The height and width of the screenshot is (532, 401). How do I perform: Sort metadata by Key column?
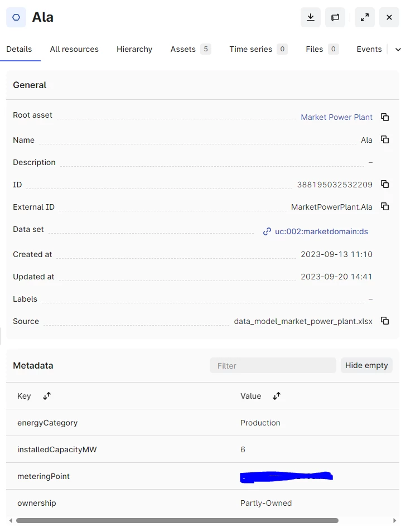(x=47, y=396)
